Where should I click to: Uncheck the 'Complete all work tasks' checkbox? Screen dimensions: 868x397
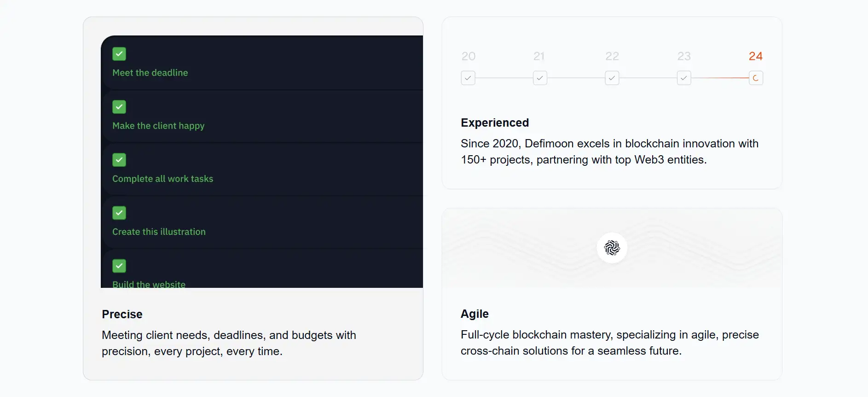(x=119, y=160)
